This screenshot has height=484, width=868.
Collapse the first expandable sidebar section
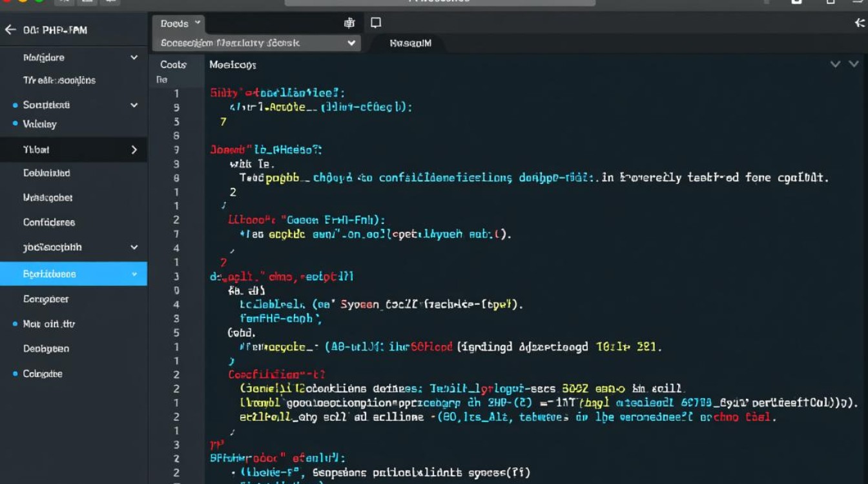(134, 57)
